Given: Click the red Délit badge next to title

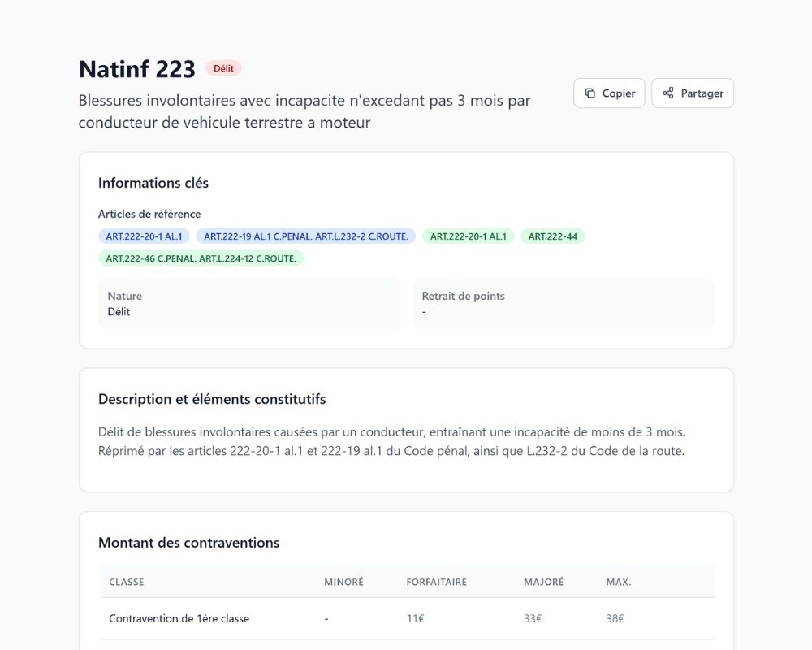Looking at the screenshot, I should pos(223,68).
